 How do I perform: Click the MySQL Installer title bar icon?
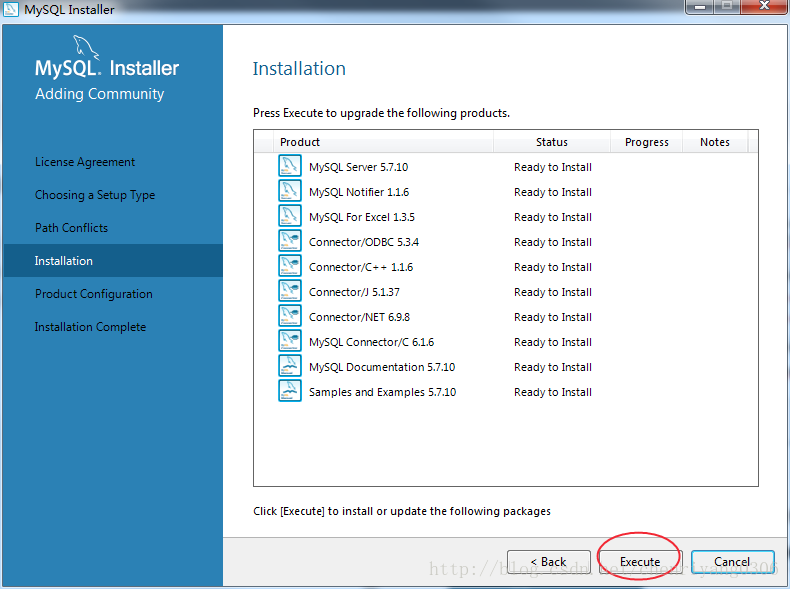coord(11,9)
